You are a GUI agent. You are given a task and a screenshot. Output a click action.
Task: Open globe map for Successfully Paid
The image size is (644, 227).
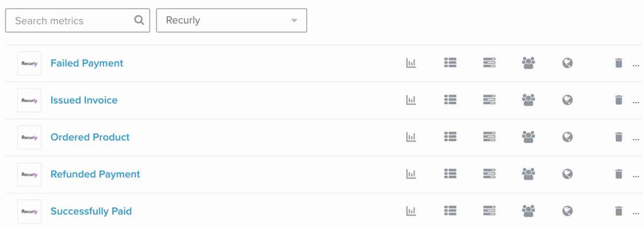coord(567,211)
